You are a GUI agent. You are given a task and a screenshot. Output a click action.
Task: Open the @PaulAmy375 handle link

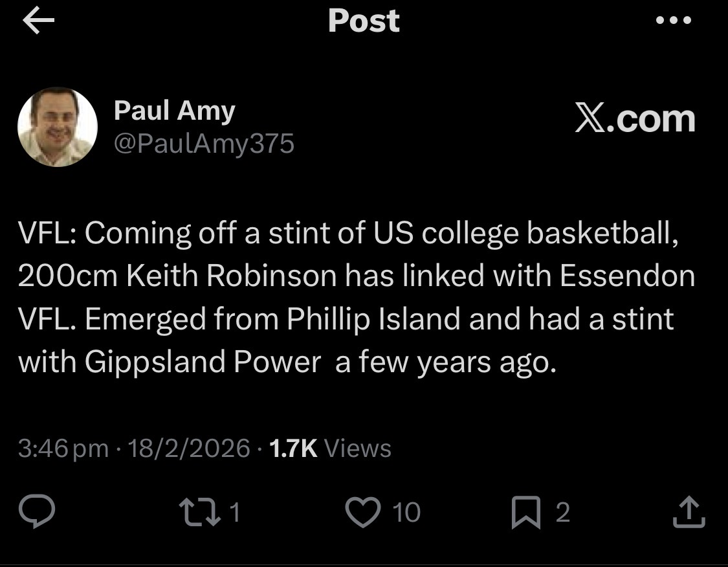point(204,144)
